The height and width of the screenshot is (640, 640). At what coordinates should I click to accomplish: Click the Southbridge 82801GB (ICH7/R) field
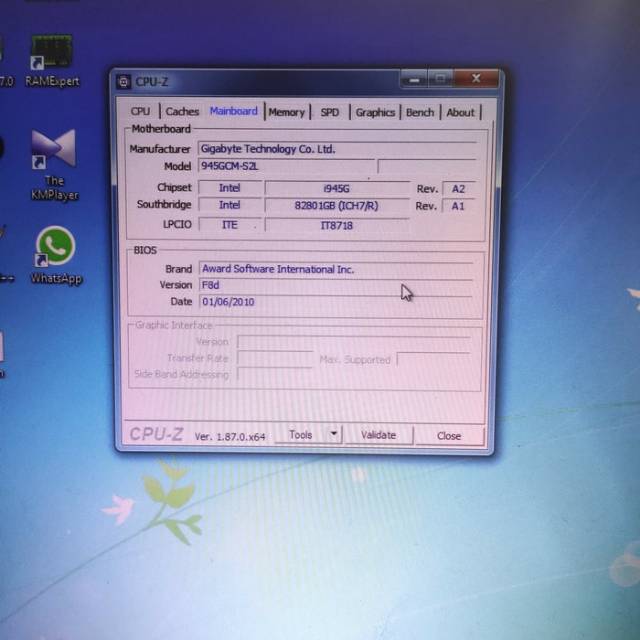[337, 206]
